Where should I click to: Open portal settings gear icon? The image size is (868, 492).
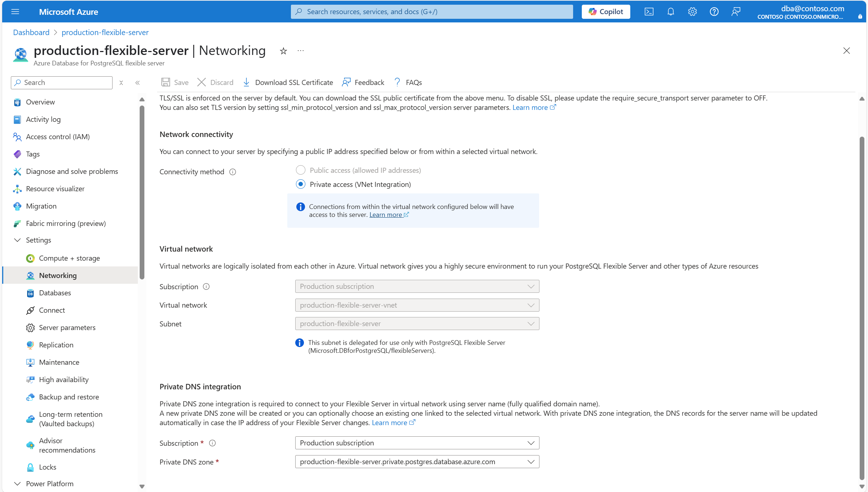click(x=692, y=12)
